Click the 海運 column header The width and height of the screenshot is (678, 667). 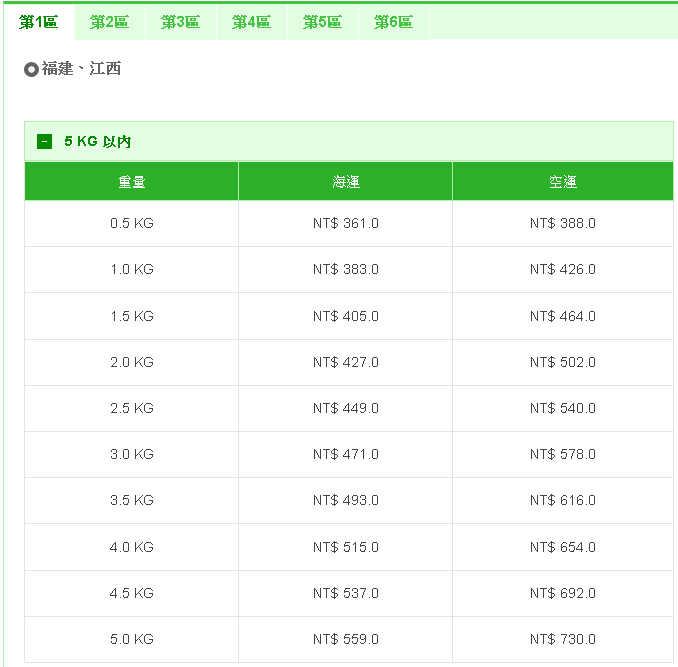point(346,182)
